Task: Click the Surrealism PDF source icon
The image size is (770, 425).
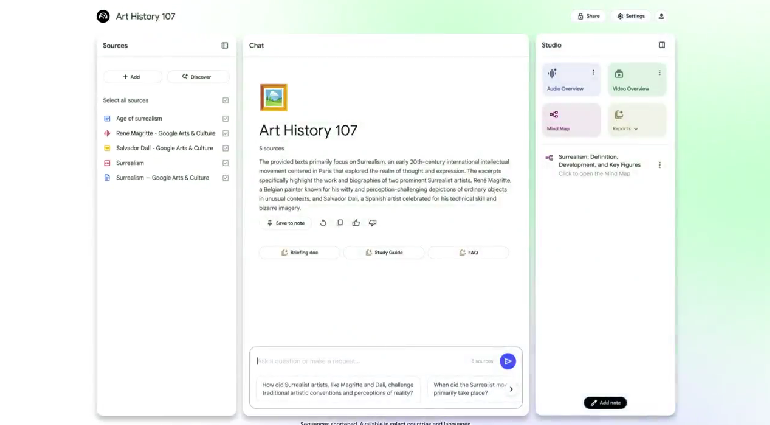Action: [107, 163]
